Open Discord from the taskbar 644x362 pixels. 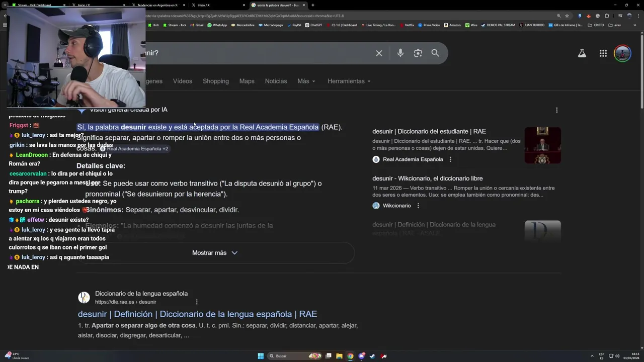pos(361,356)
